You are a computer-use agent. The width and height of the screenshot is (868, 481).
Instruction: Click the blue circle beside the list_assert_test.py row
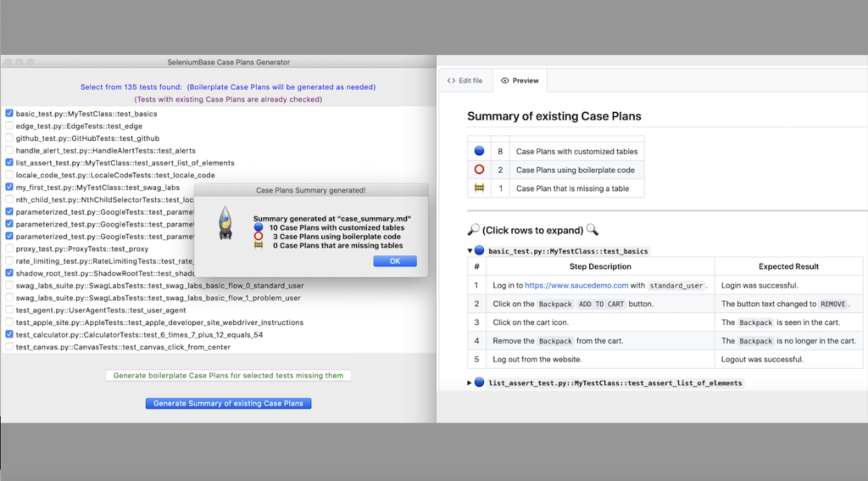480,383
